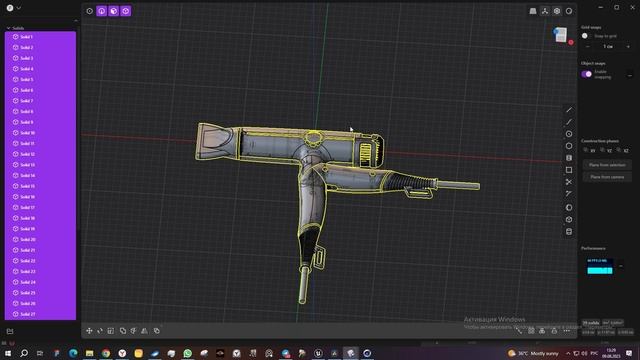
Task: Select the Sphere tool in right toolbar
Action: point(569,207)
